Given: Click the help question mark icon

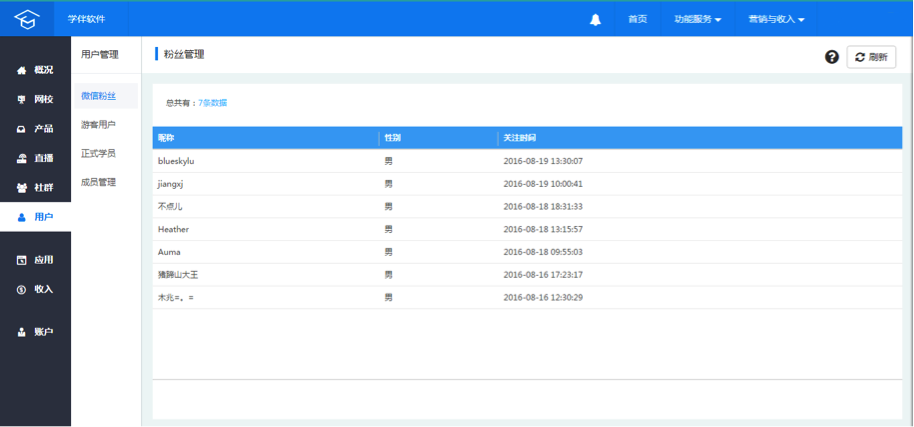Looking at the screenshot, I should (831, 57).
